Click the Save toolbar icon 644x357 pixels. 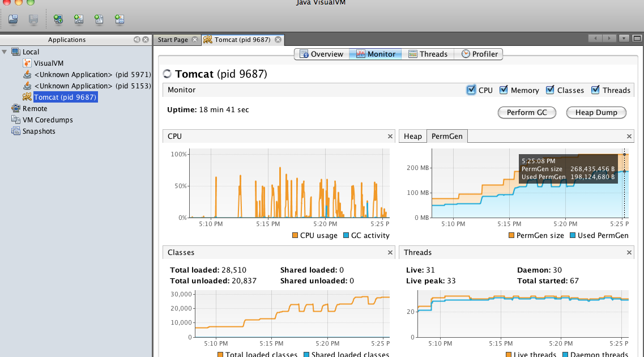(x=33, y=19)
